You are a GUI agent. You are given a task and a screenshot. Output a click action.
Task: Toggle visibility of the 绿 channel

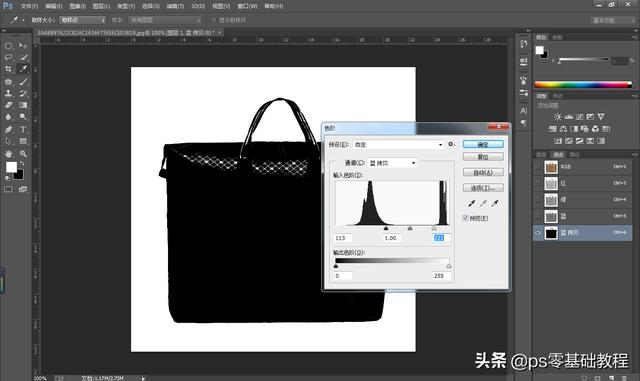538,200
